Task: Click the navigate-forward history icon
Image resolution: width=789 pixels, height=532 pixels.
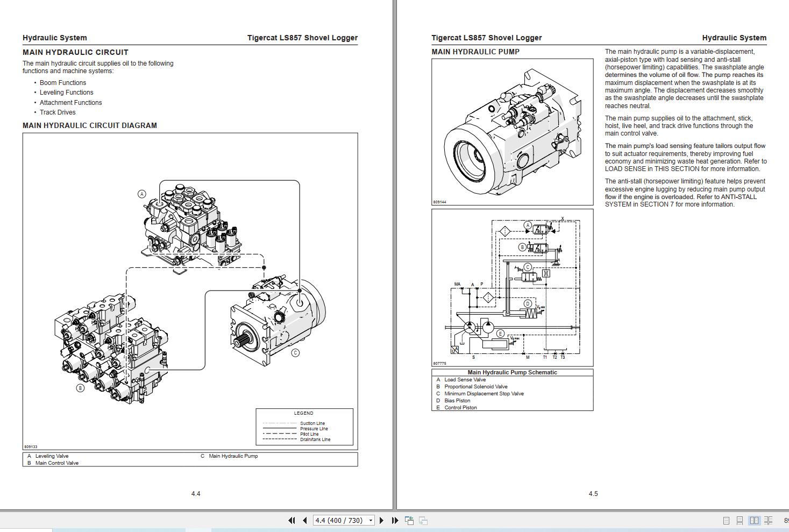Action: pyautogui.click(x=423, y=521)
